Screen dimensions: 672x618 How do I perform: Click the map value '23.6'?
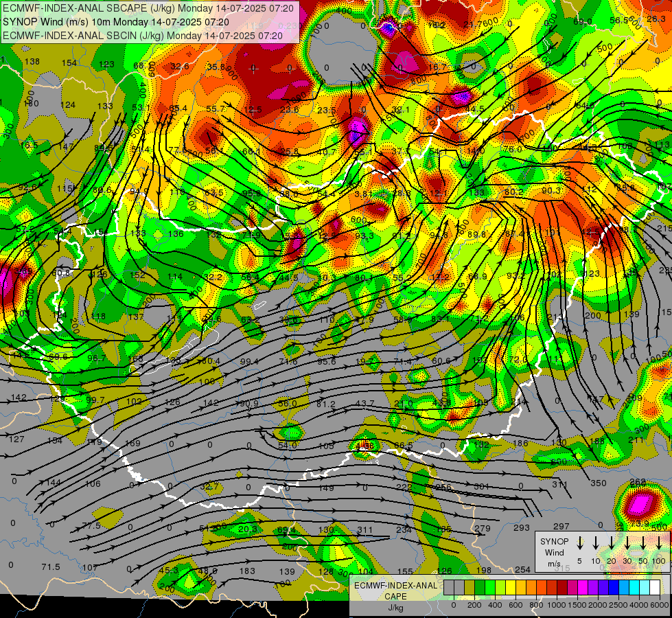click(290, 110)
